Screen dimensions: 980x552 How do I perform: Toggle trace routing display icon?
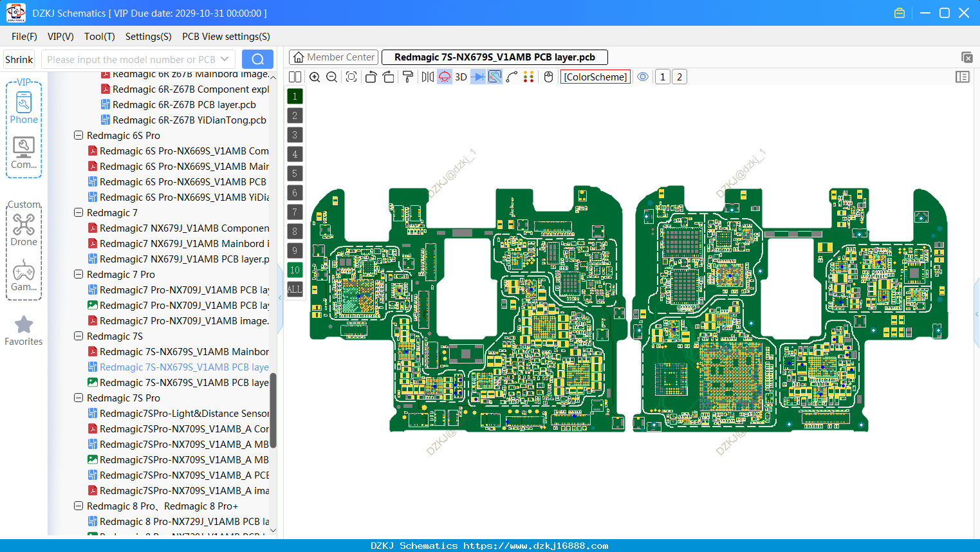495,77
